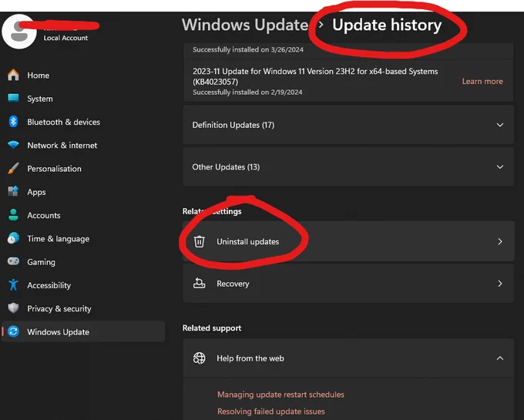This screenshot has height=420, width=524.
Task: Click the Privacy & security shield icon
Action: 13,308
